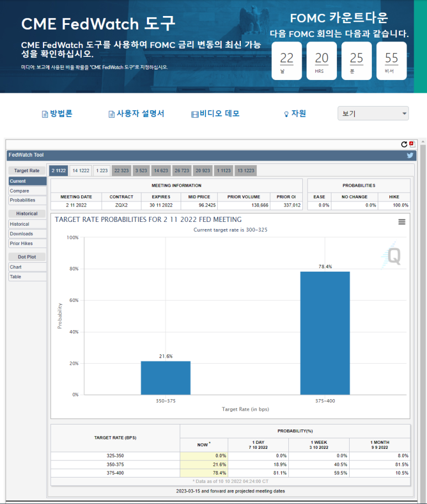Open the Downloads section
Screen dimensions: 427x504
[28, 234]
